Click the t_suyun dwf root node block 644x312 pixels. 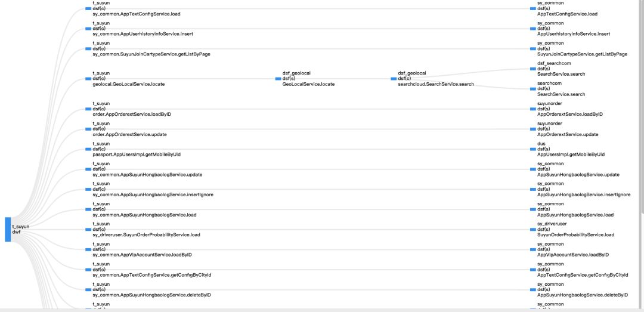[8, 230]
